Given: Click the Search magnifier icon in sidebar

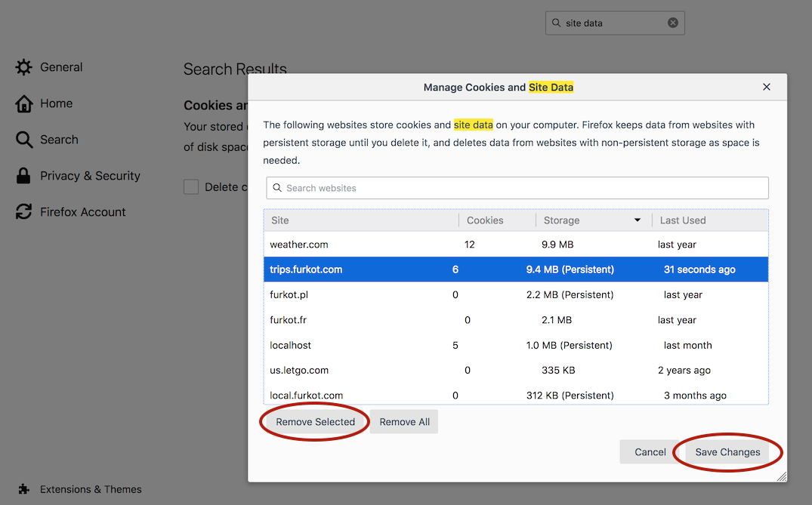Looking at the screenshot, I should click(x=24, y=140).
